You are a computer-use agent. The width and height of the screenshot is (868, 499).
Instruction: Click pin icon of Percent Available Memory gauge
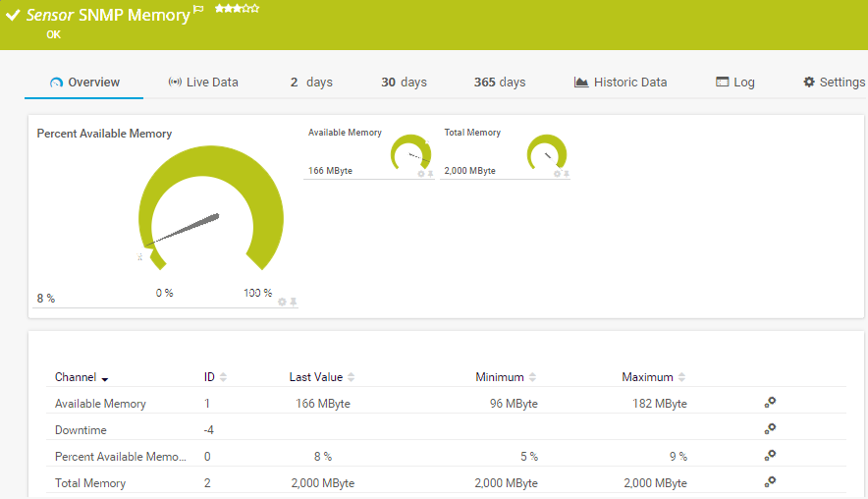click(x=293, y=302)
